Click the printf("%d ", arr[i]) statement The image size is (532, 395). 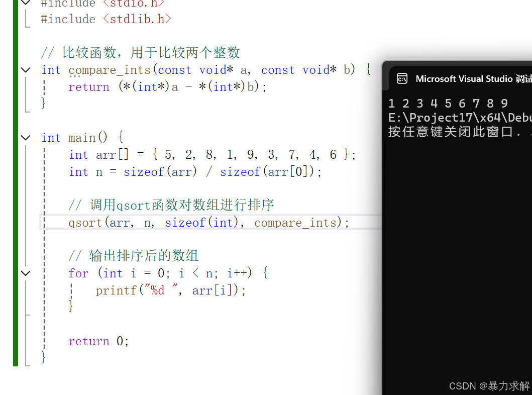(x=171, y=290)
